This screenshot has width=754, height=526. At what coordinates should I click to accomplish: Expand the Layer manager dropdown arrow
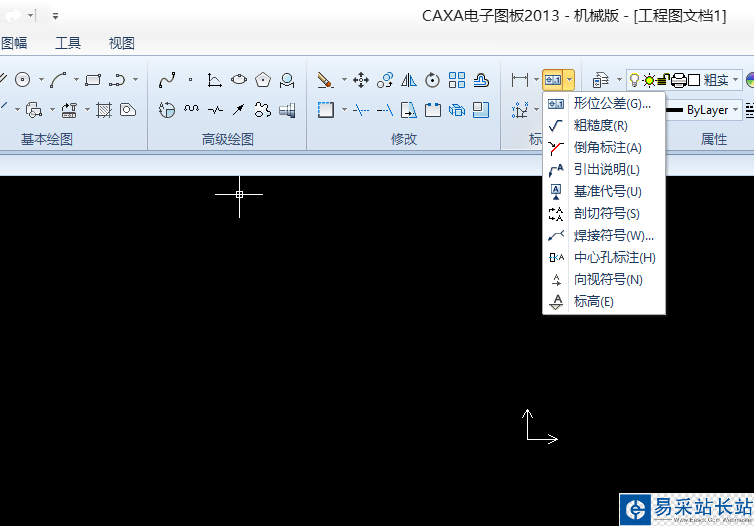coord(619,80)
